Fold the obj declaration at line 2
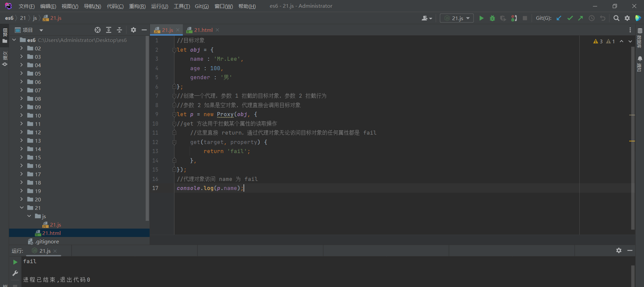 pos(174,50)
